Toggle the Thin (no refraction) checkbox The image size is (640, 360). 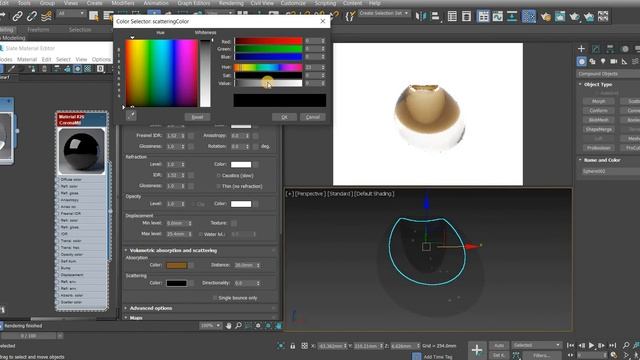pyautogui.click(x=219, y=186)
